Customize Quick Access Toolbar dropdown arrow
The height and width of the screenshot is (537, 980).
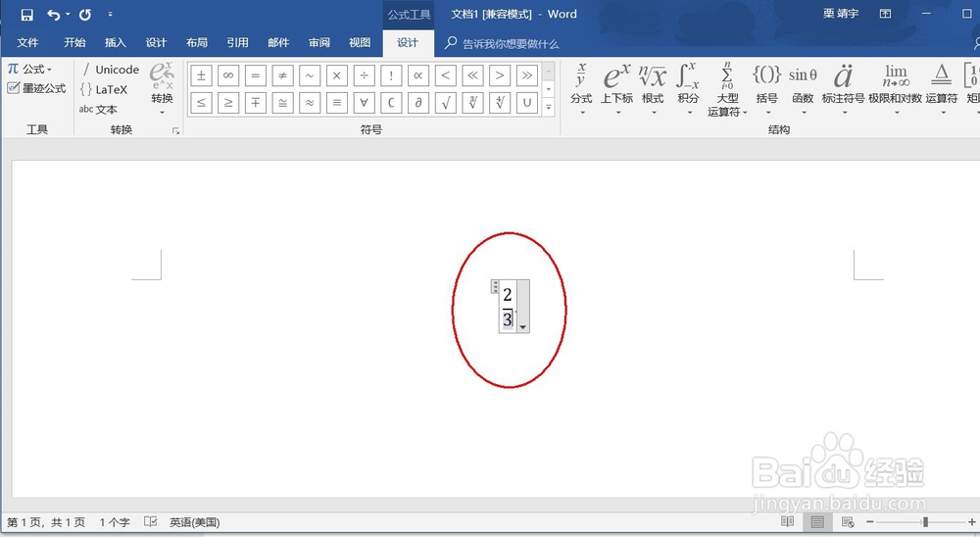(x=110, y=15)
